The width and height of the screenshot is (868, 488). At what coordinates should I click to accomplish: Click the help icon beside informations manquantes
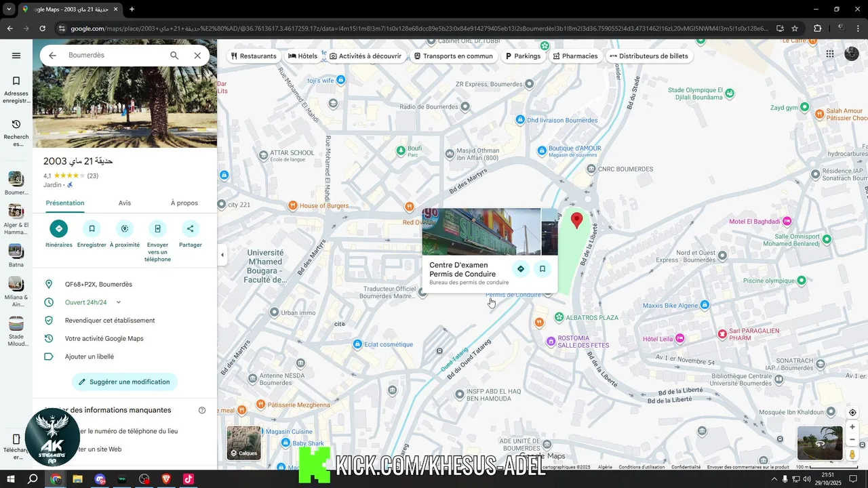202,410
